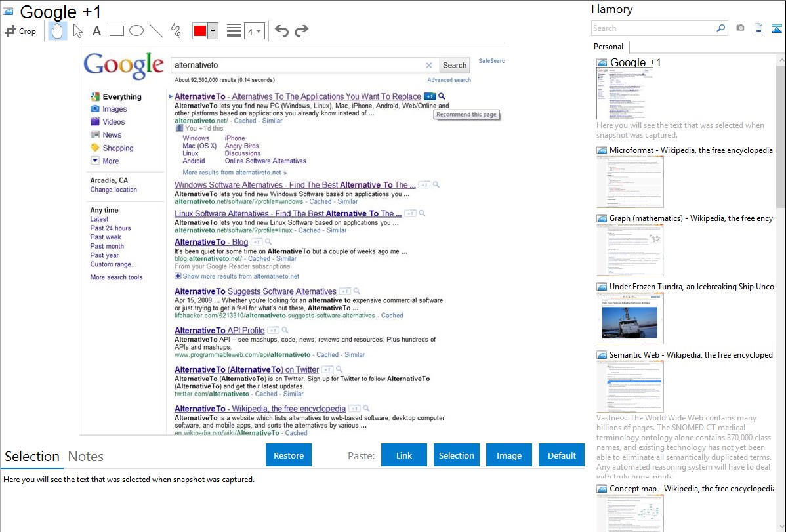This screenshot has width=786, height=532.
Task: Click the camera snapshot icon
Action: click(x=740, y=28)
